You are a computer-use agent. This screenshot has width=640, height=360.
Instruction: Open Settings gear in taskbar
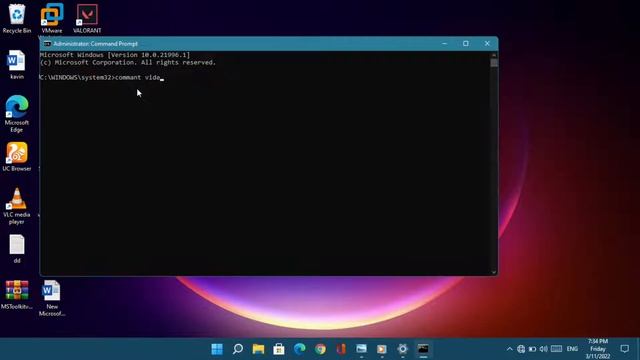(x=402, y=349)
